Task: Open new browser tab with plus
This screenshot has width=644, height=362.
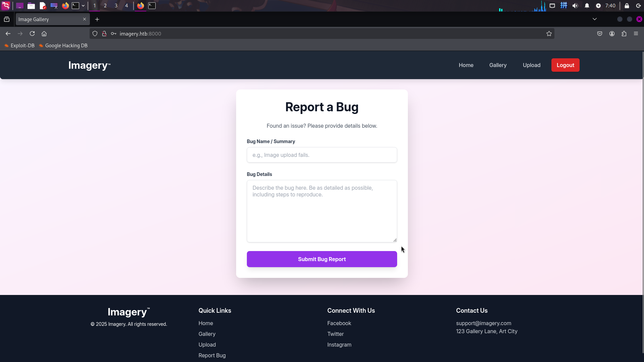Action: point(97,19)
